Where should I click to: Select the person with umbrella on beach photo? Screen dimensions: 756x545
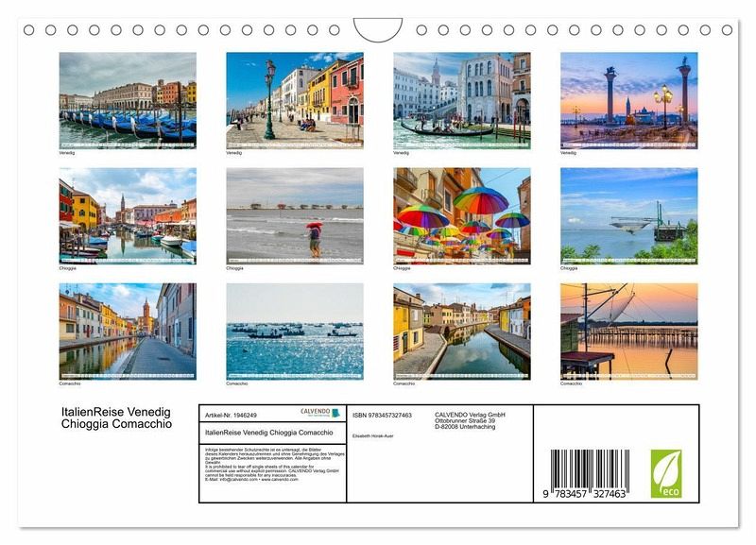[294, 215]
